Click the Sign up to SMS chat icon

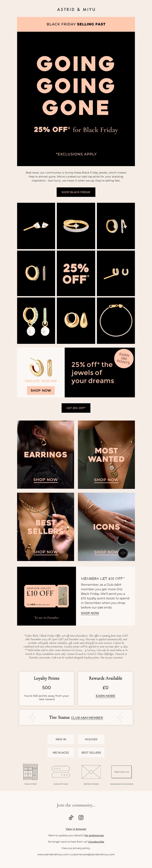coord(61,772)
